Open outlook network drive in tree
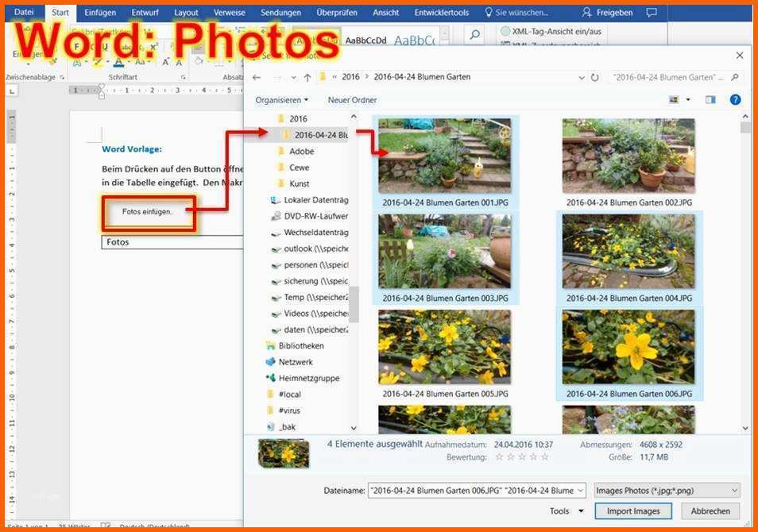Image resolution: width=758 pixels, height=532 pixels. tap(309, 249)
